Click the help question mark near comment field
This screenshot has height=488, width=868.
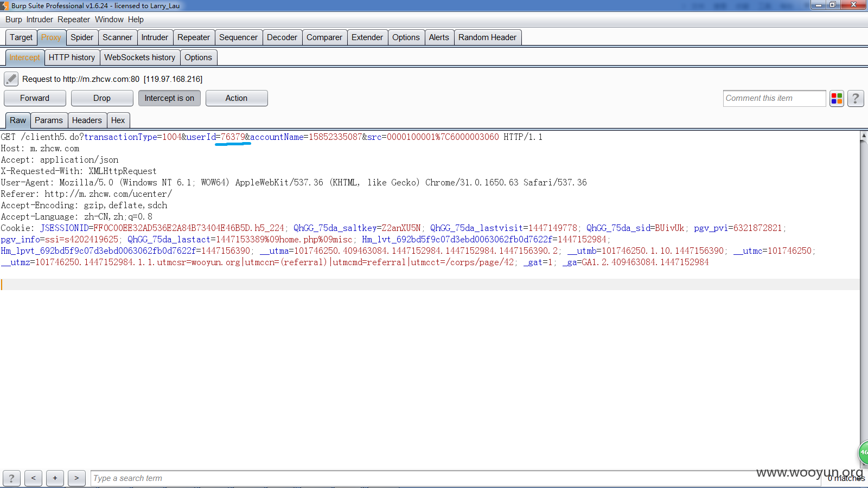[856, 98]
